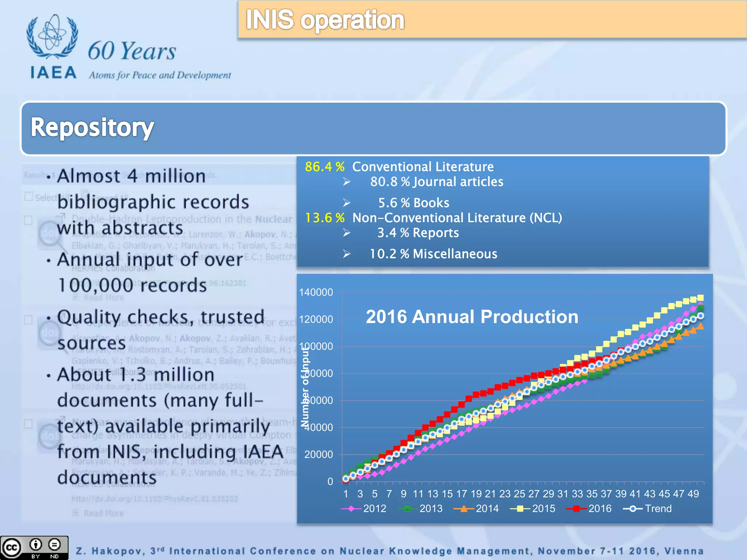Check the faded box beside Quality checks
The height and width of the screenshot is (560, 747).
pyautogui.click(x=28, y=320)
